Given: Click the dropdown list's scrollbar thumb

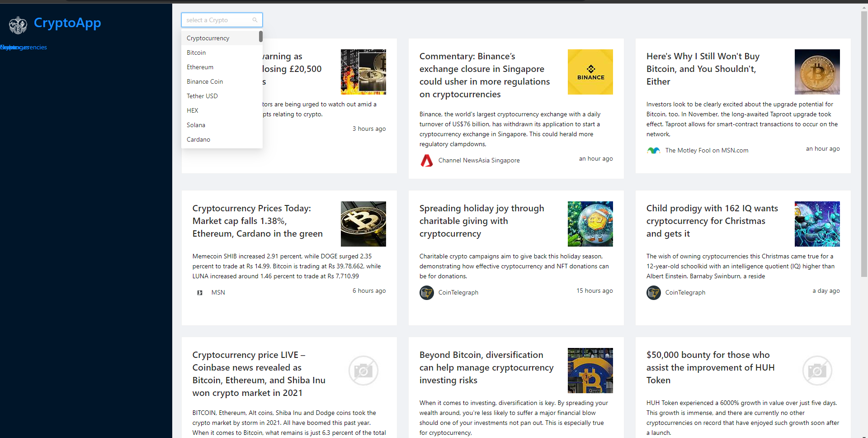Looking at the screenshot, I should pyautogui.click(x=261, y=36).
